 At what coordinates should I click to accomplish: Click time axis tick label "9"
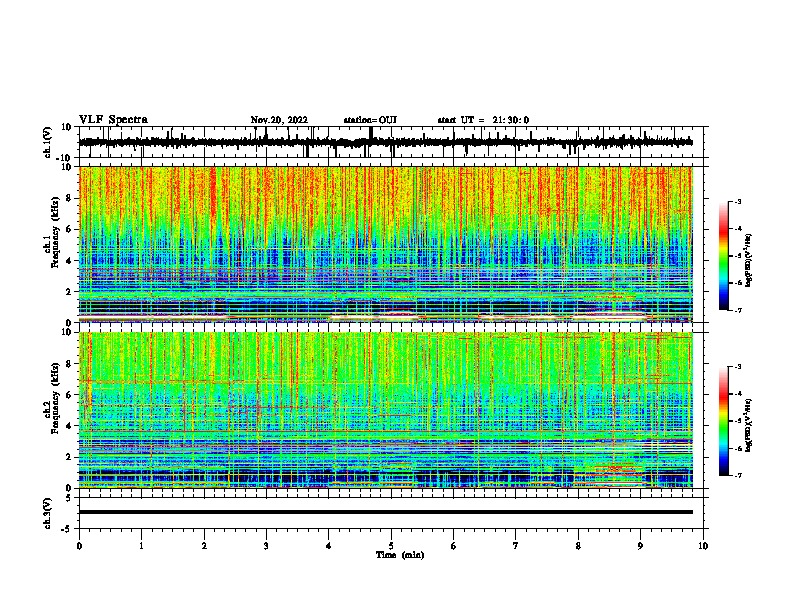(x=640, y=546)
